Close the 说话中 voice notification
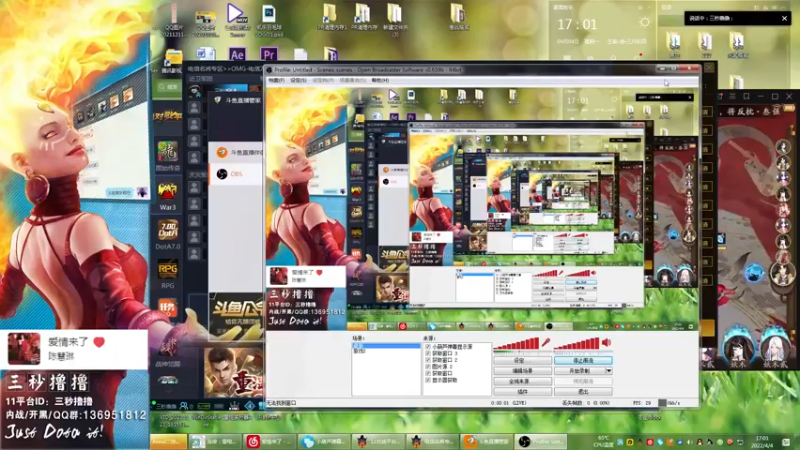 click(784, 18)
